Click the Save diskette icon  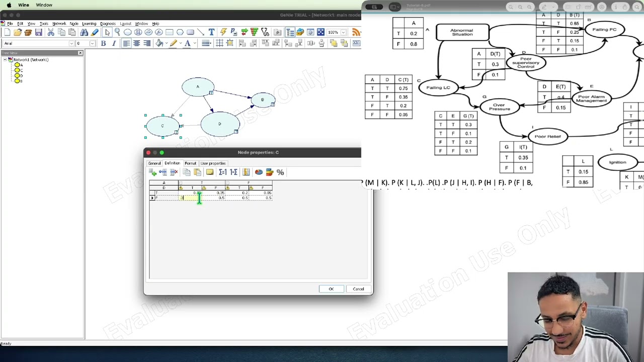point(38,32)
